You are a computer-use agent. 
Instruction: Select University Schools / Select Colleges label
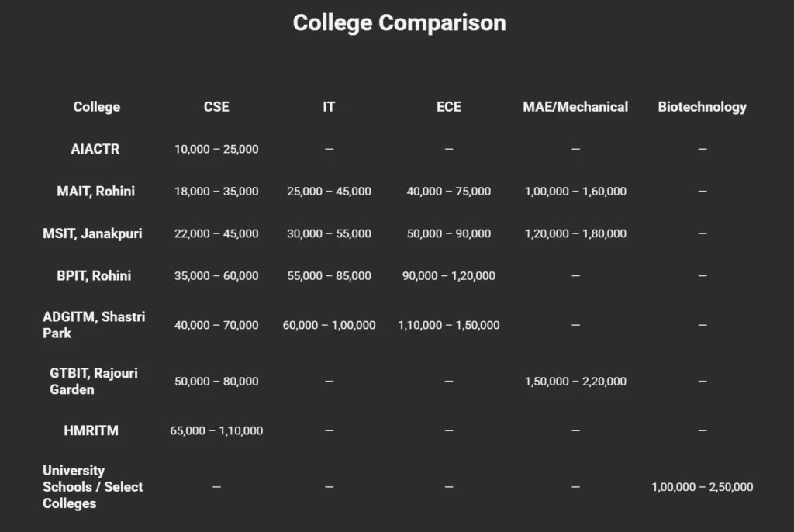tap(93, 487)
